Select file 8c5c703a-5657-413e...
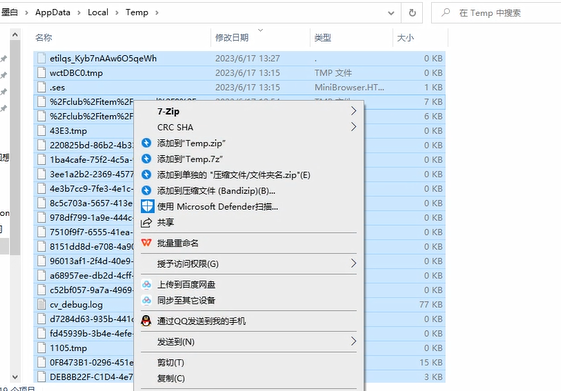The image size is (561, 391). click(92, 203)
